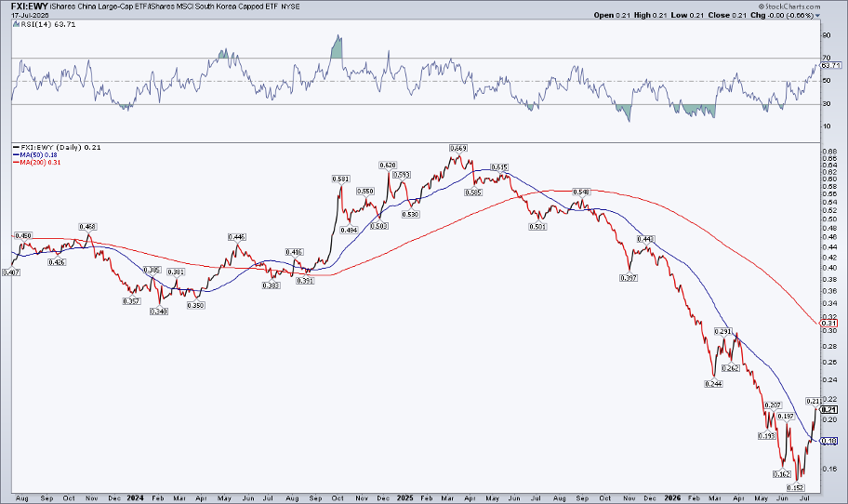This screenshot has width=848, height=504.
Task: Click the 0.340 trough label
Action: [159, 312]
